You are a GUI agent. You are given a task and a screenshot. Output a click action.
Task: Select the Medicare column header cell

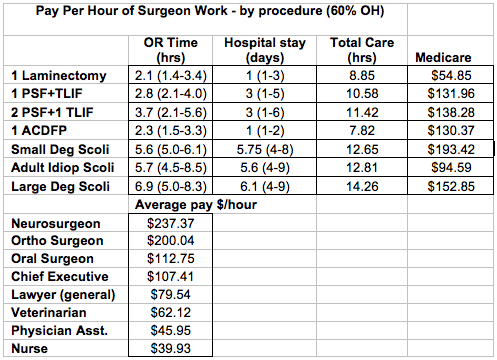pyautogui.click(x=450, y=50)
